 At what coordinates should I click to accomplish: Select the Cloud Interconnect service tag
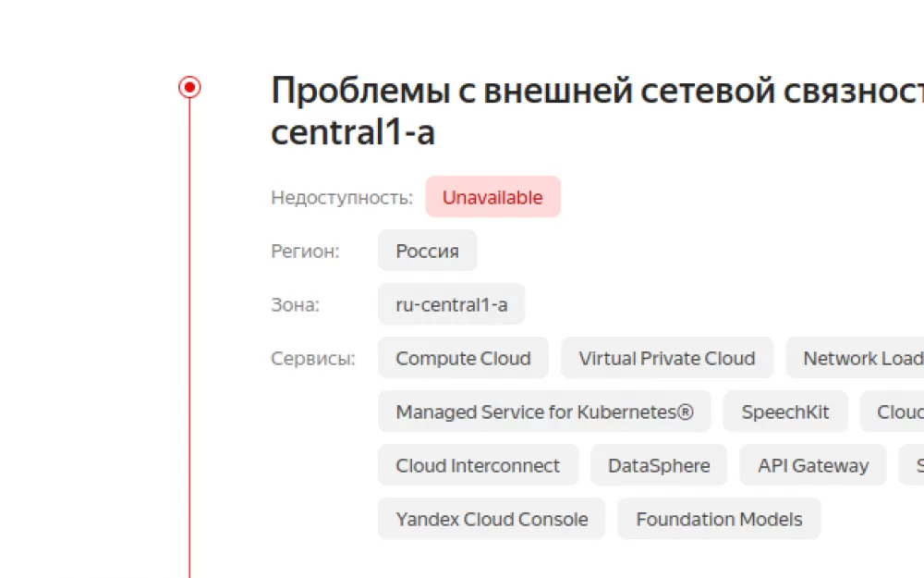point(478,465)
